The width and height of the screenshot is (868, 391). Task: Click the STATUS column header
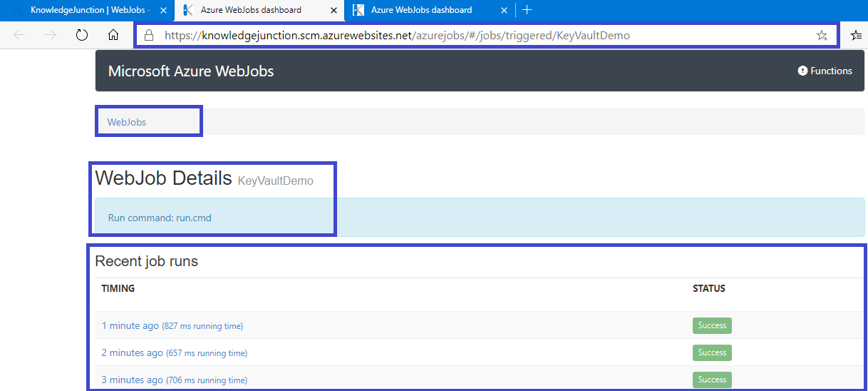709,288
